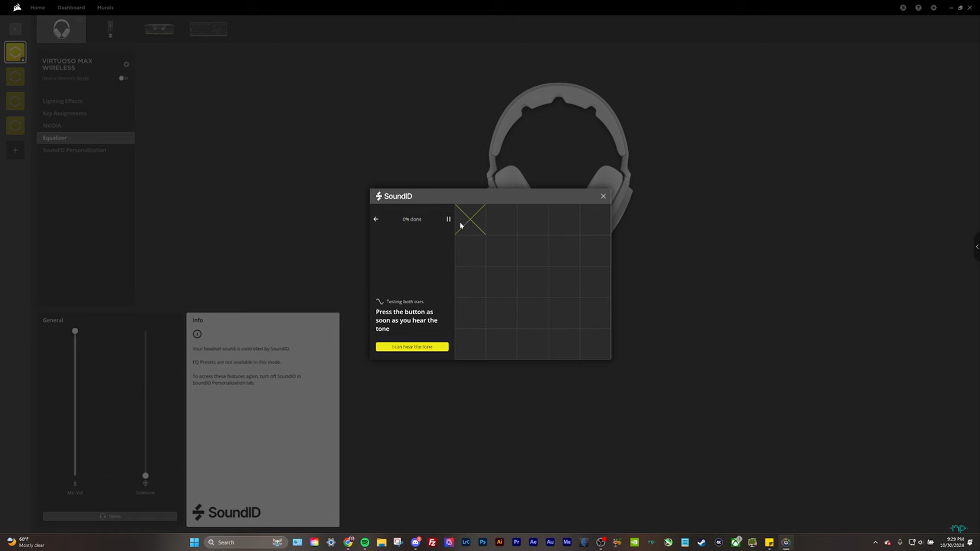Select the keyboard device thumbnail
This screenshot has width=980, height=551.
[x=208, y=29]
